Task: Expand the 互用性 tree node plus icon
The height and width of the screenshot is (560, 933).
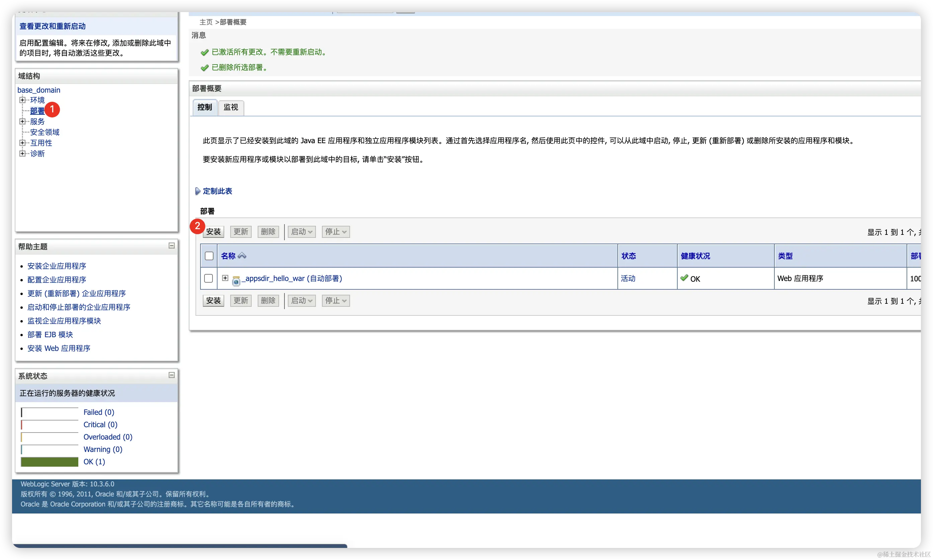Action: tap(22, 143)
